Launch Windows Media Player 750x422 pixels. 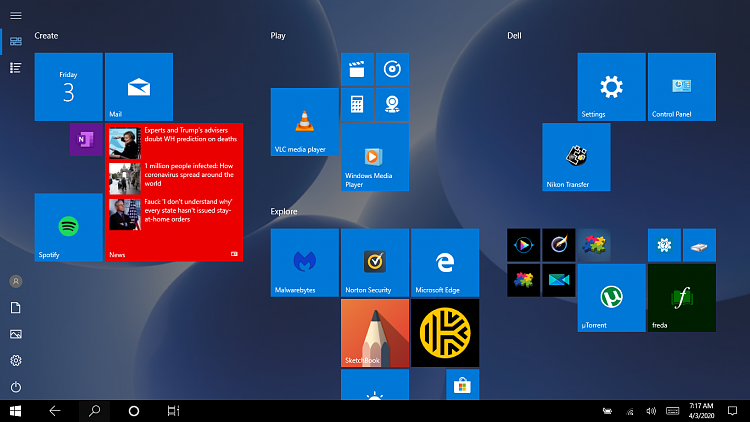pyautogui.click(x=375, y=157)
